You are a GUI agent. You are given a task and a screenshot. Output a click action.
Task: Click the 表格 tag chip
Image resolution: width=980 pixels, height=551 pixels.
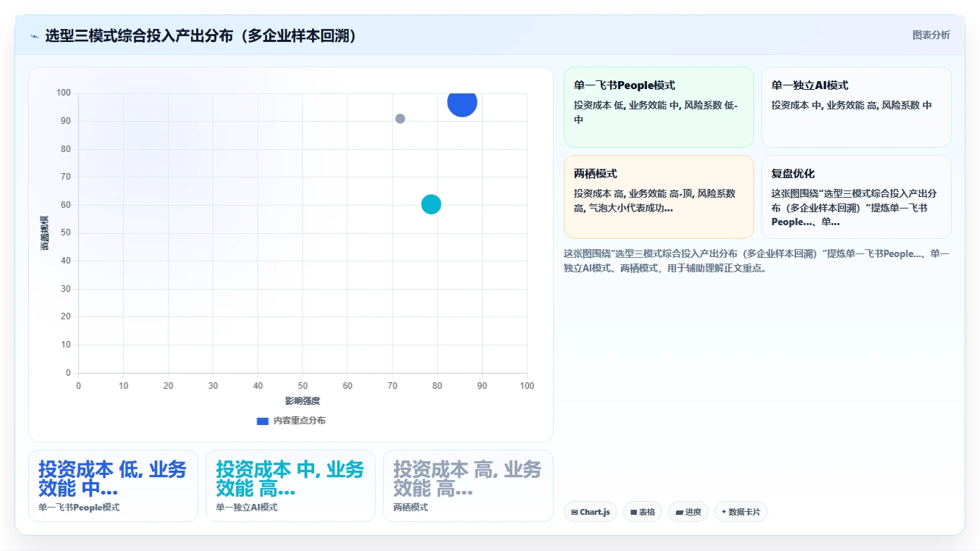(643, 512)
